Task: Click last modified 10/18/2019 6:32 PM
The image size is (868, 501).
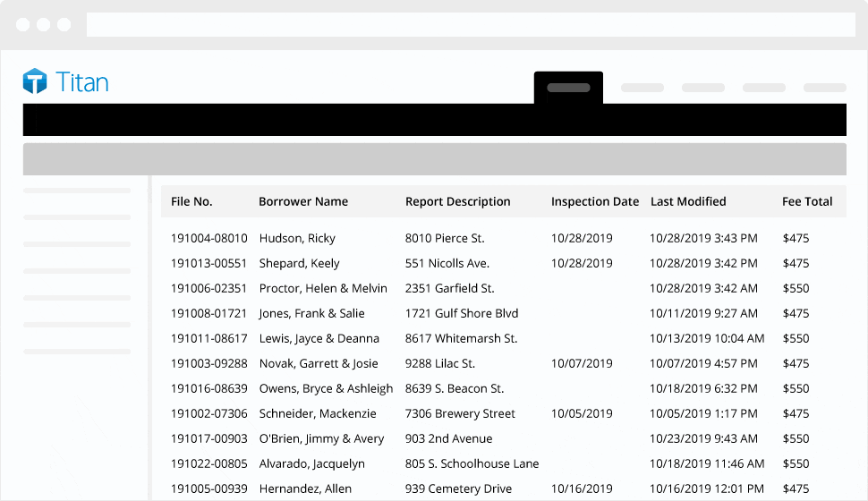Action: pyautogui.click(x=703, y=388)
